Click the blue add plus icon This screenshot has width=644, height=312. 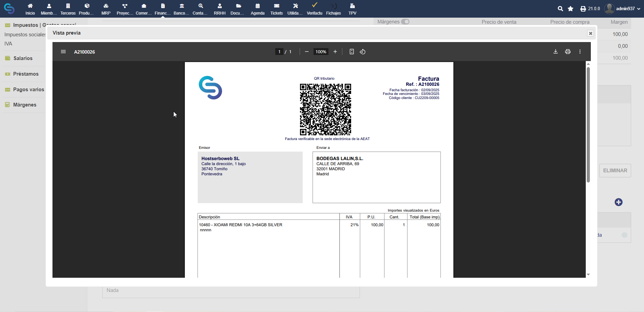tap(619, 202)
